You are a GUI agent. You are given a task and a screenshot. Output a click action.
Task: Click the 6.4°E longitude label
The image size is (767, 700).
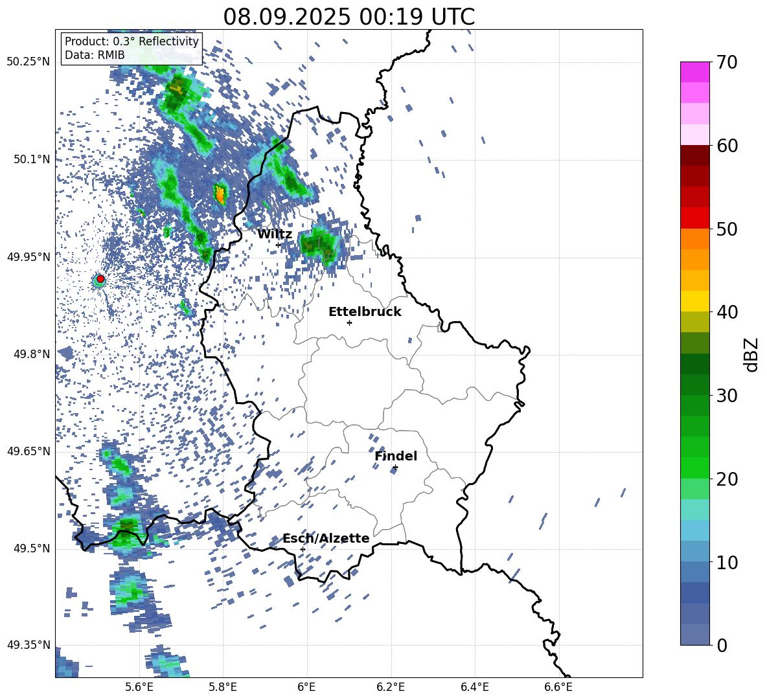[x=474, y=687]
